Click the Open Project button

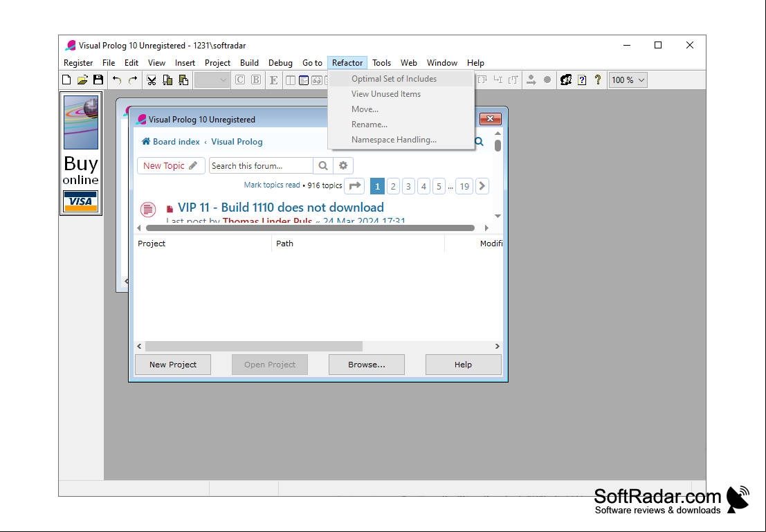click(x=270, y=365)
